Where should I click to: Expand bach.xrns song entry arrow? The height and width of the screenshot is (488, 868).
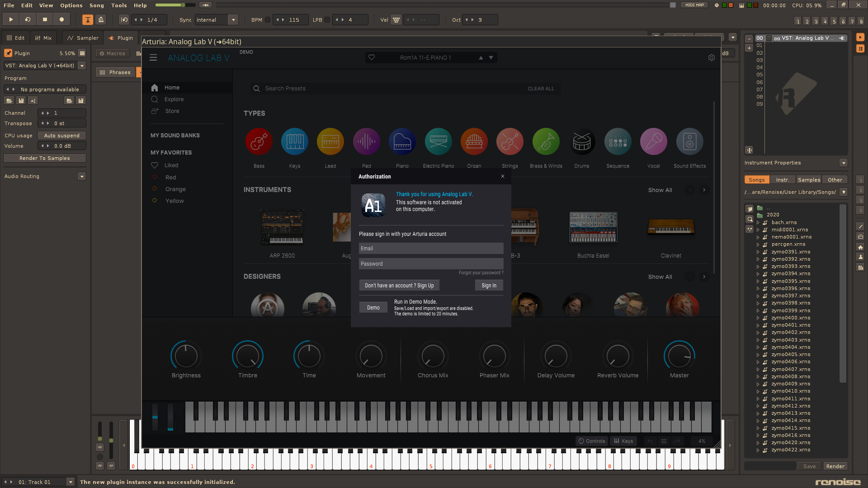(758, 223)
